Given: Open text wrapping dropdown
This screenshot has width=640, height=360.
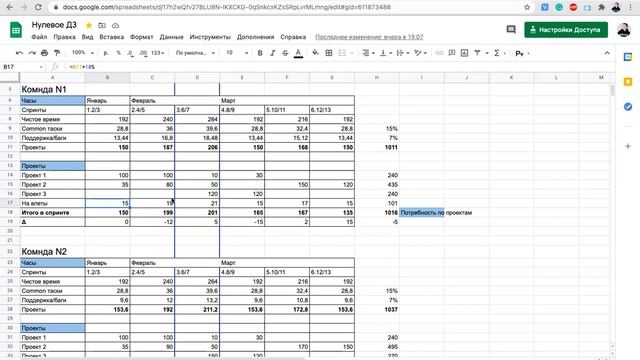Looking at the screenshot, I should (x=402, y=53).
